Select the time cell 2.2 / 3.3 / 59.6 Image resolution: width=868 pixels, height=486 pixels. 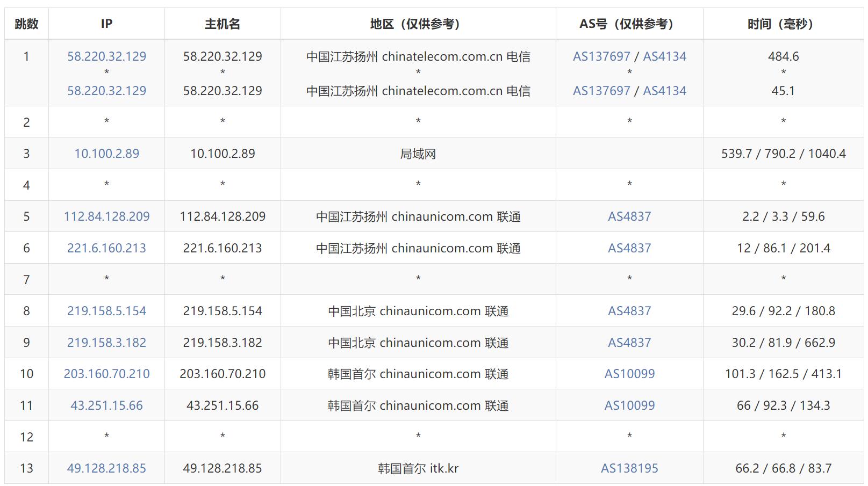(x=784, y=216)
